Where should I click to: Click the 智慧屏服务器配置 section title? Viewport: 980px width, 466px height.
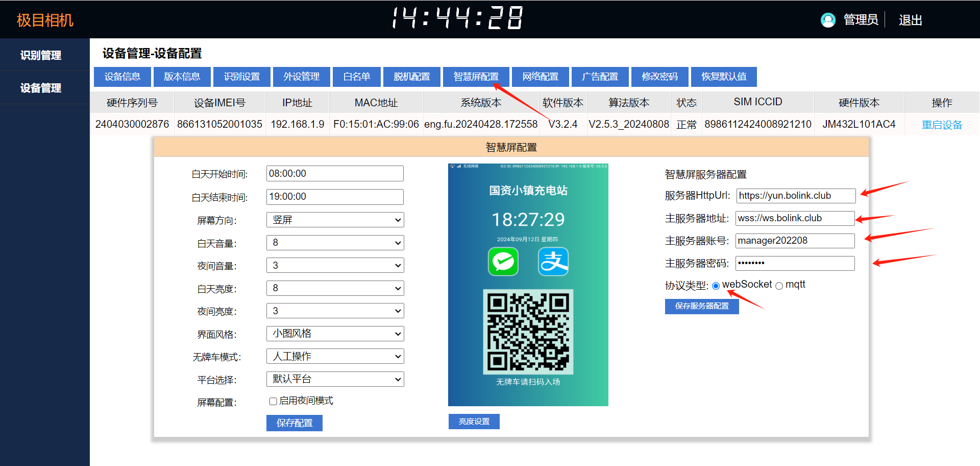click(706, 174)
